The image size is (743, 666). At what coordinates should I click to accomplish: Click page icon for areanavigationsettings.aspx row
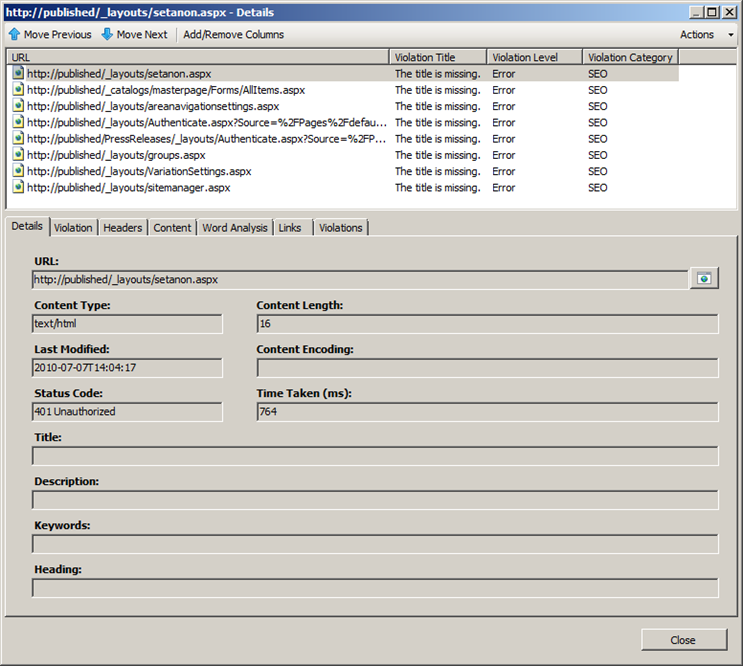coord(18,106)
